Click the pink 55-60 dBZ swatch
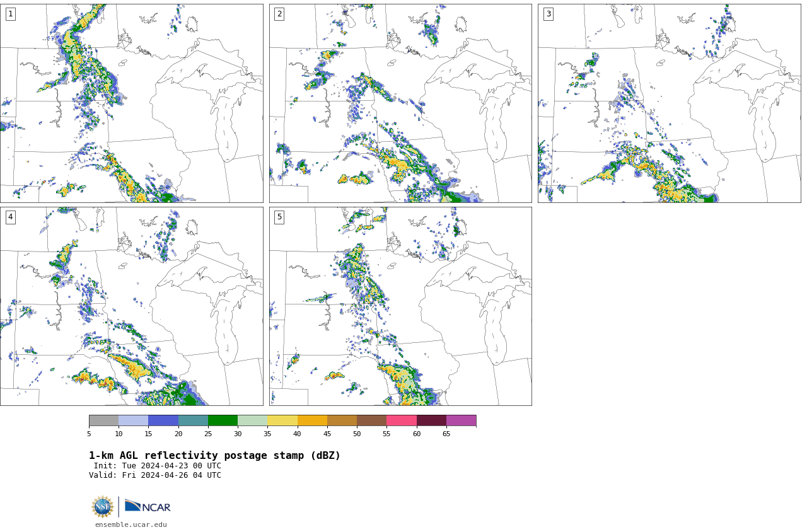The image size is (807, 532). pyautogui.click(x=402, y=420)
